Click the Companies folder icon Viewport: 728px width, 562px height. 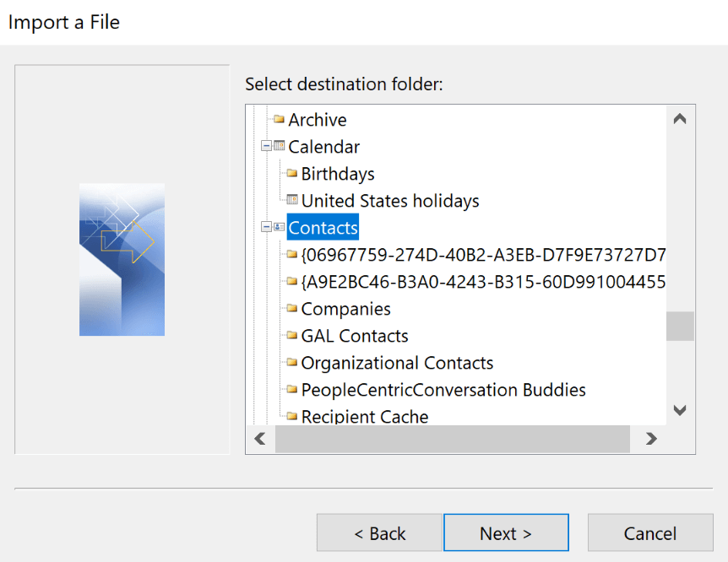click(292, 309)
